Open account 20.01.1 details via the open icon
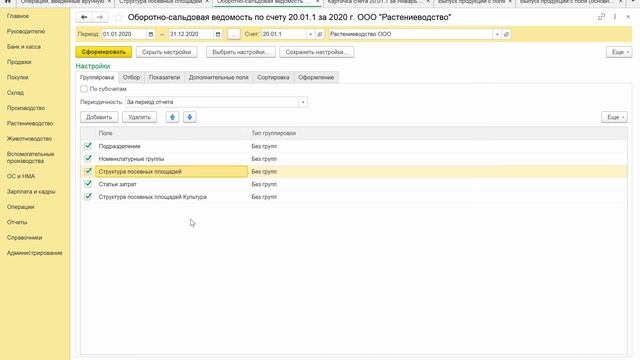Screen dimensions: 640x360 tap(320, 34)
